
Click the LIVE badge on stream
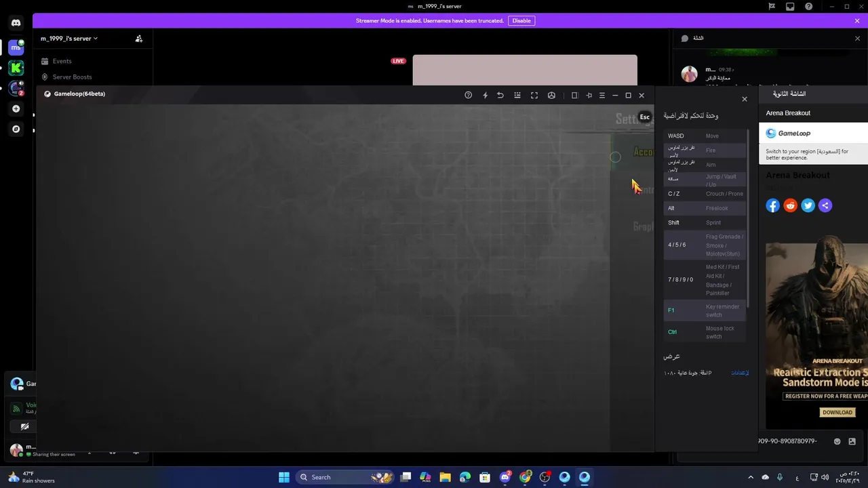point(398,61)
